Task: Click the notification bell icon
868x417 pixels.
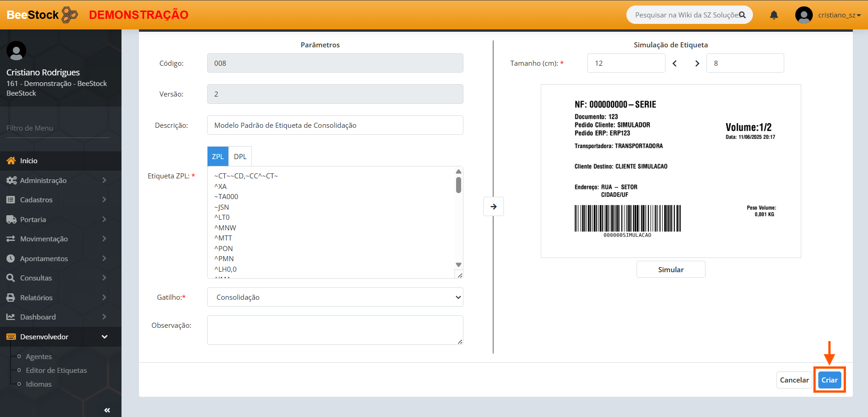Action: (774, 15)
